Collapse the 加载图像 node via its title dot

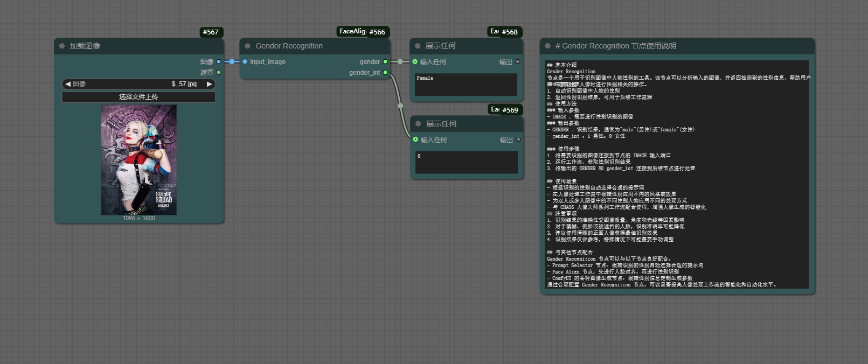(x=62, y=46)
